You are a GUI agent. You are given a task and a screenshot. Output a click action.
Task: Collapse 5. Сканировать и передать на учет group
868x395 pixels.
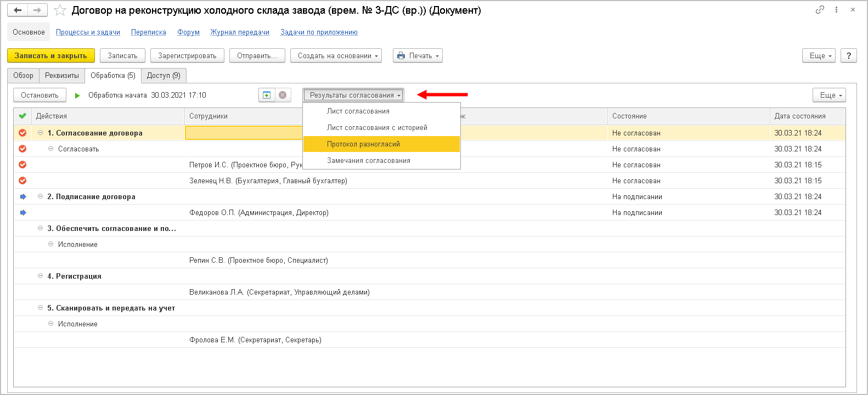[40, 308]
